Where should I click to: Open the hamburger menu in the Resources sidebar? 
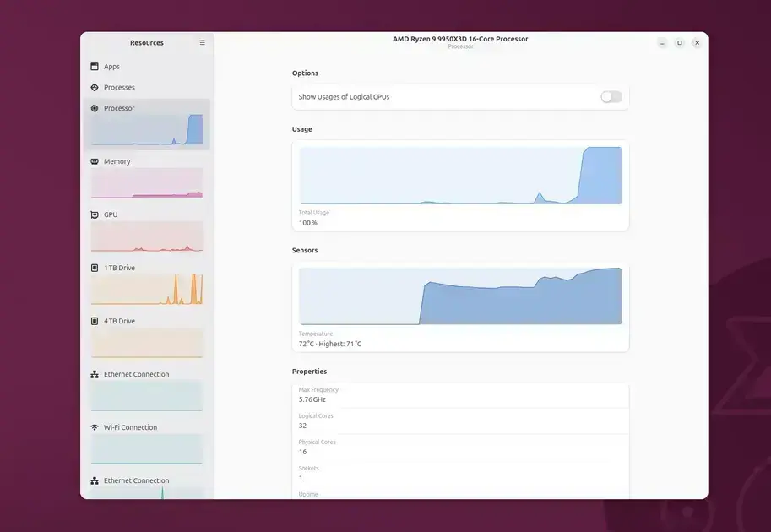click(x=202, y=43)
